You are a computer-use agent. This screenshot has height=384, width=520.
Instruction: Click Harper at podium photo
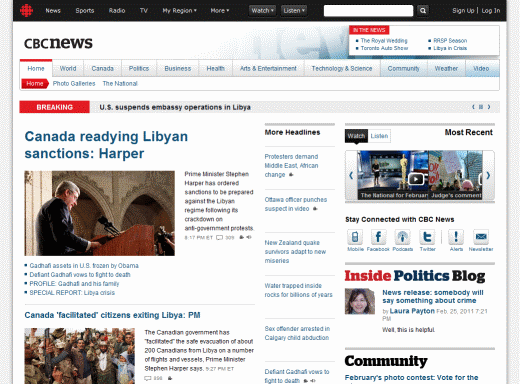pyautogui.click(x=99, y=213)
